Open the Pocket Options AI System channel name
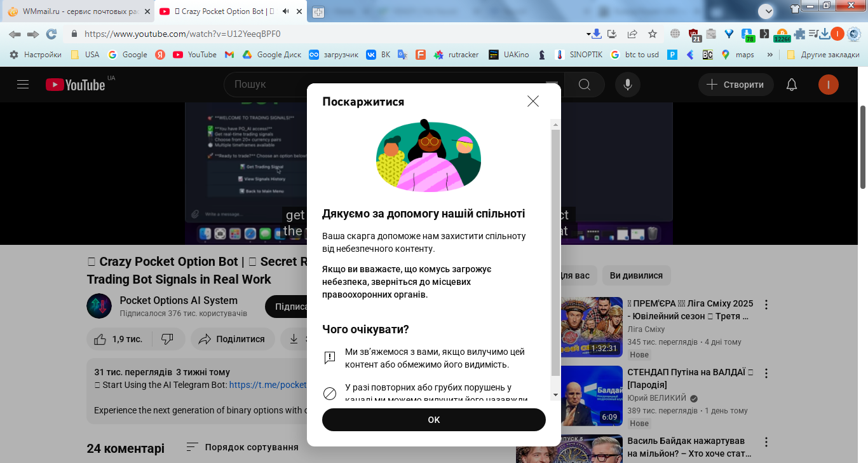The height and width of the screenshot is (463, 868). (179, 300)
